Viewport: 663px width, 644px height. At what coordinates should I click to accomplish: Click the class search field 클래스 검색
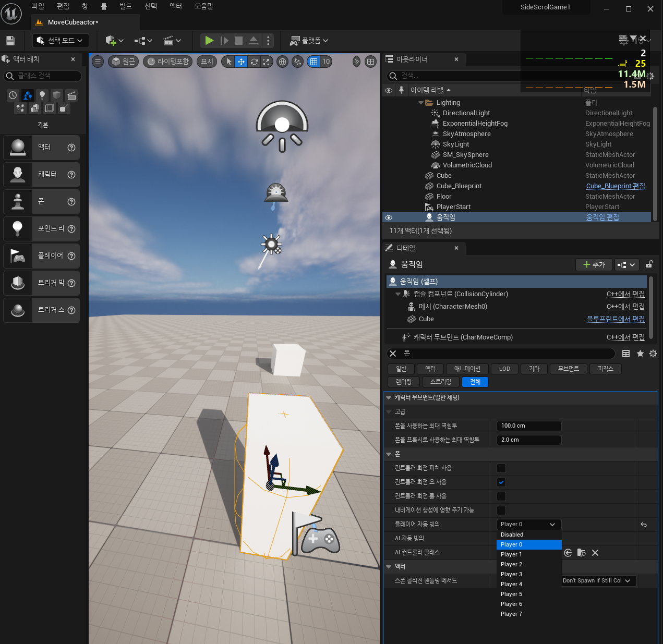(x=43, y=76)
